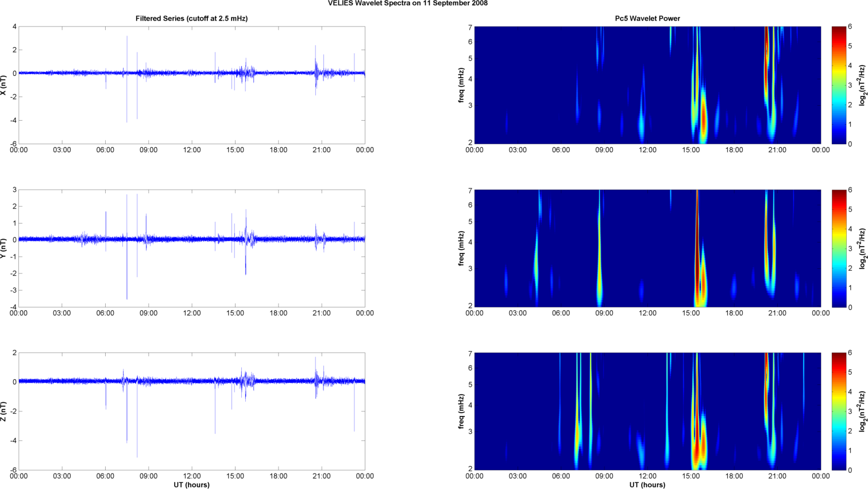This screenshot has height=489, width=868.
Task: Click 'freq (mHz)' label of the top wavelet plot
Action: 461,85
